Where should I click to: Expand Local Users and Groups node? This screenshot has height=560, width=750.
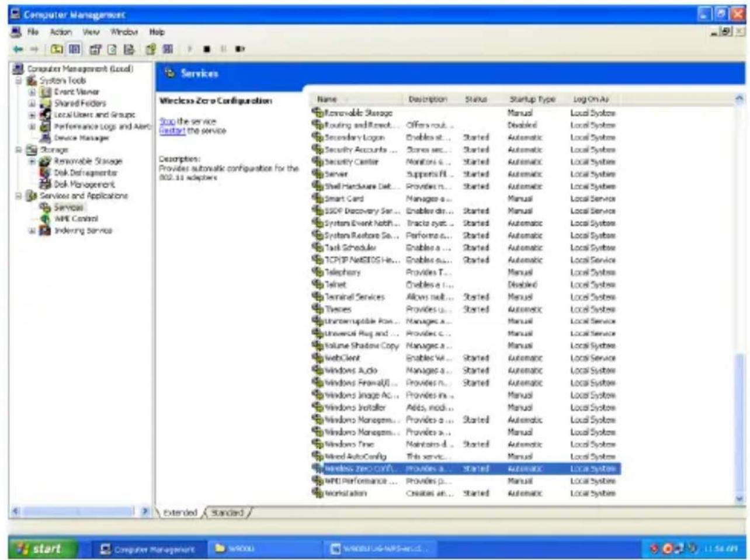[x=33, y=115]
